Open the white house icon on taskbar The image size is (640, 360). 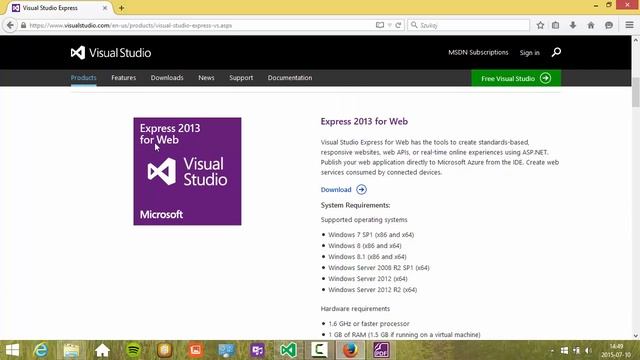click(102, 350)
